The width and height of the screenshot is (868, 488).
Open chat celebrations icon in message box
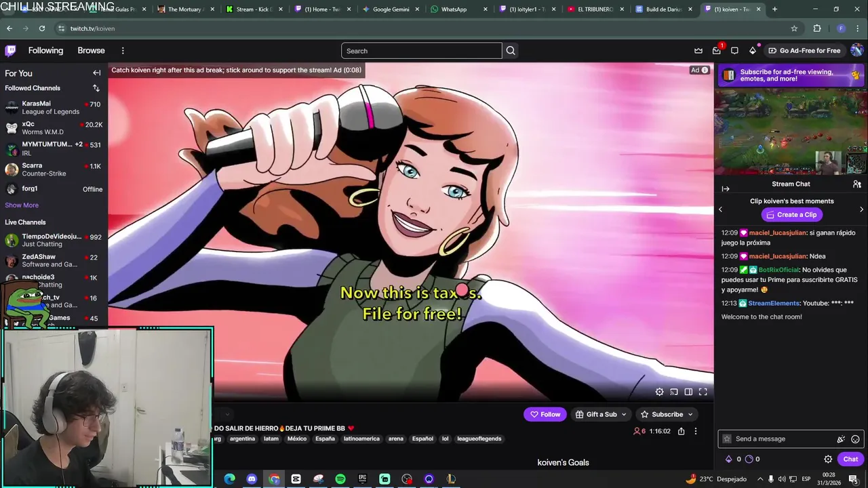(x=841, y=439)
